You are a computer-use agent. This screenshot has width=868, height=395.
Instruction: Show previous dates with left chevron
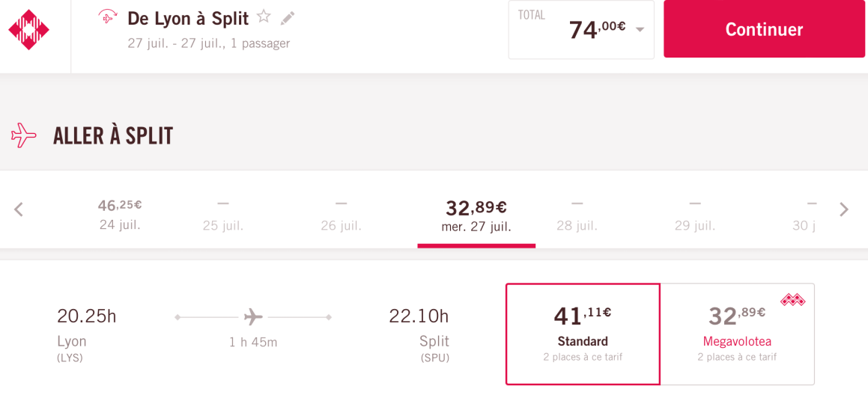tap(19, 209)
